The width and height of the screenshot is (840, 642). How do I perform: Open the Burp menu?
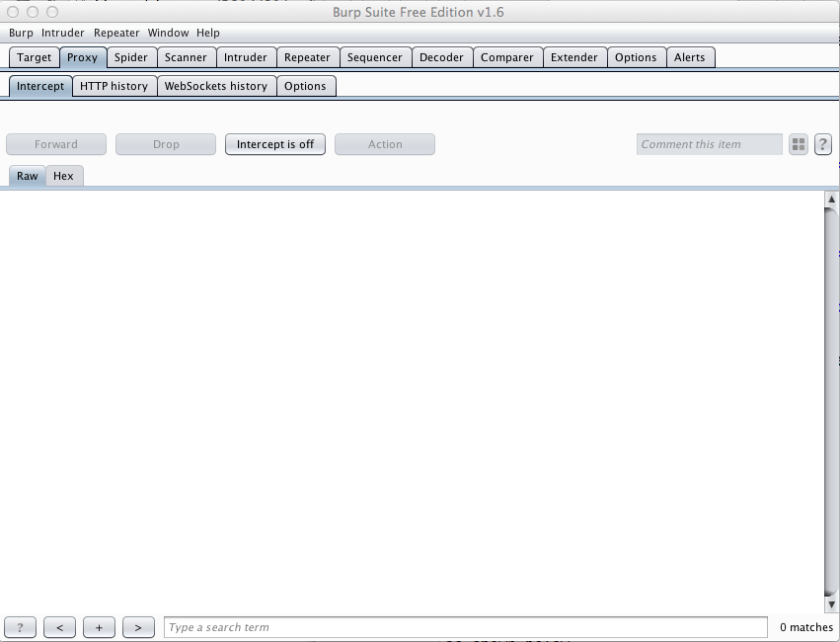(21, 33)
